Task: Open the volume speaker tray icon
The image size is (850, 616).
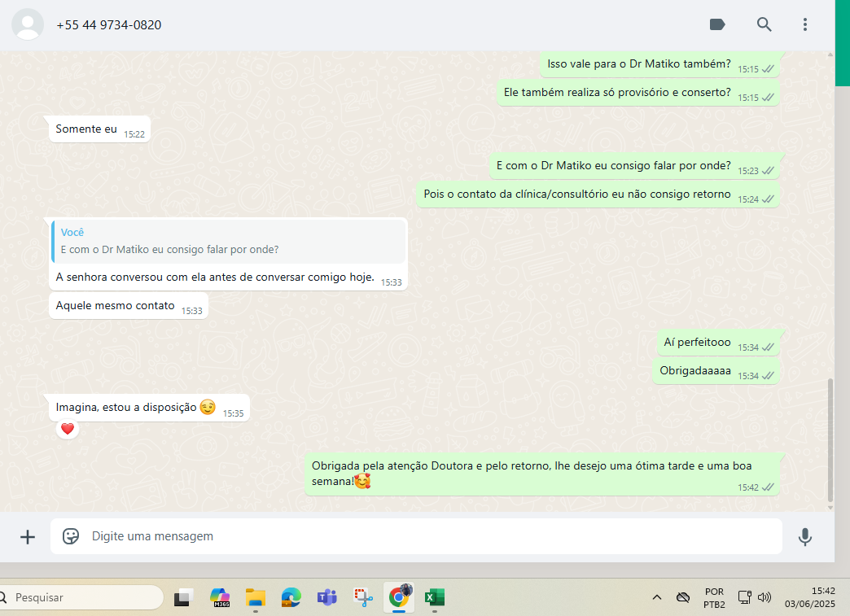Action: point(765,597)
